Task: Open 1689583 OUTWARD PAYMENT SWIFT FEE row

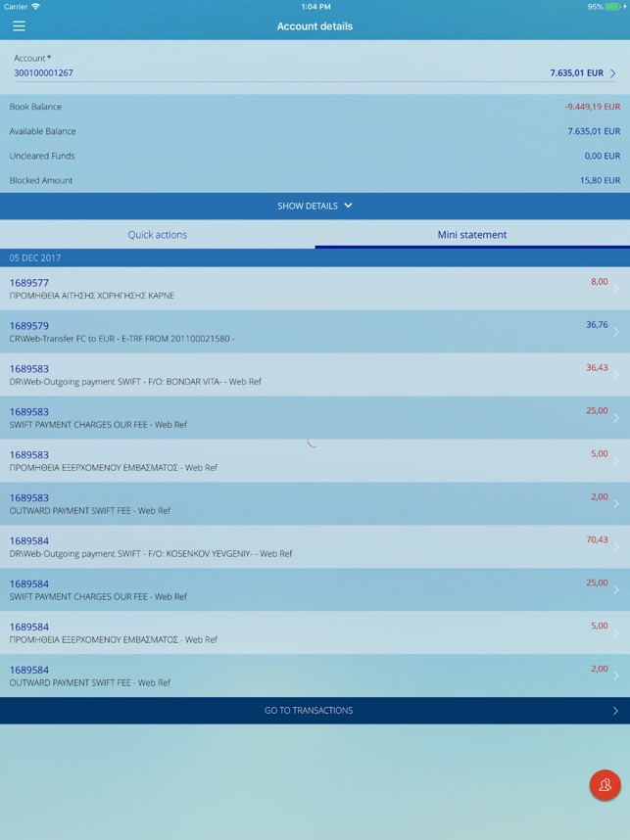Action: point(315,503)
